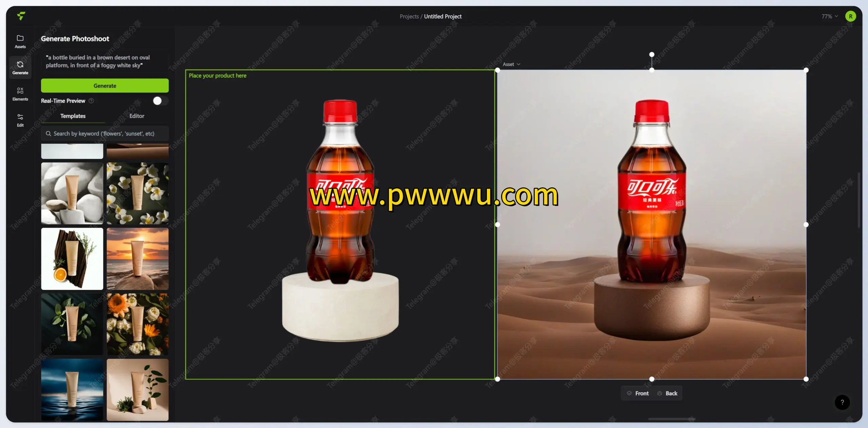Screen dimensions: 868x428
Task: Switch generated image to Back view
Action: (668, 393)
